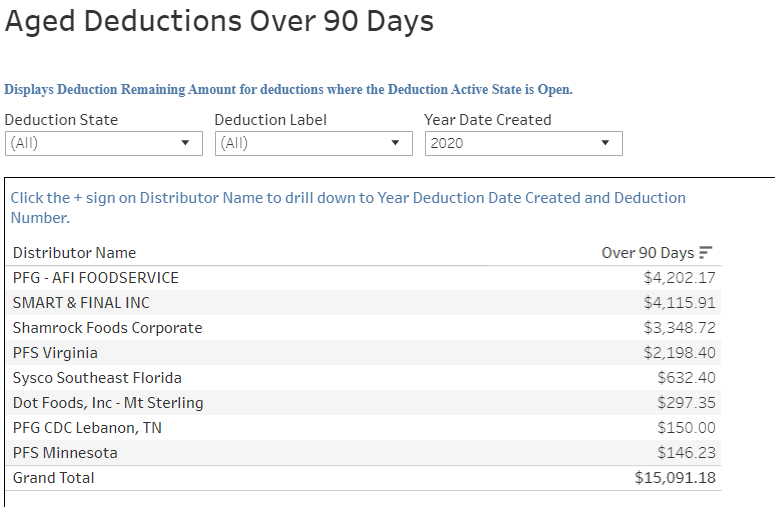Screen dimensions: 775x507
Task: Click the $2,198.40 amount cell
Action: (x=679, y=353)
